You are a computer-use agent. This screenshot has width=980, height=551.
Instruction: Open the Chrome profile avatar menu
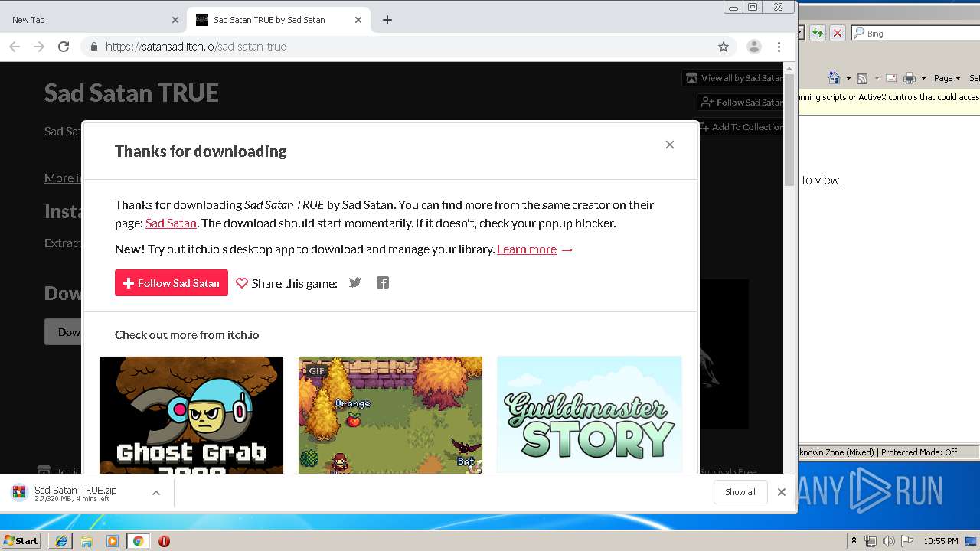coord(754,47)
